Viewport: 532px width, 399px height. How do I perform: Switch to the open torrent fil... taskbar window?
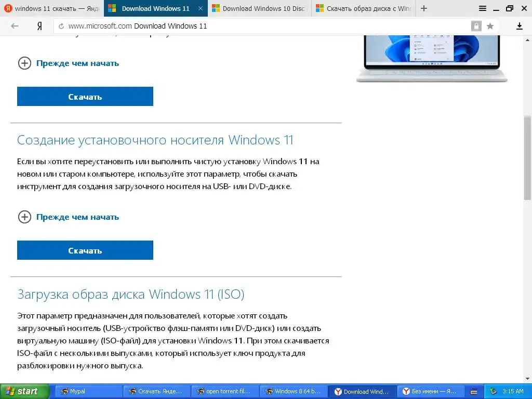click(x=224, y=391)
